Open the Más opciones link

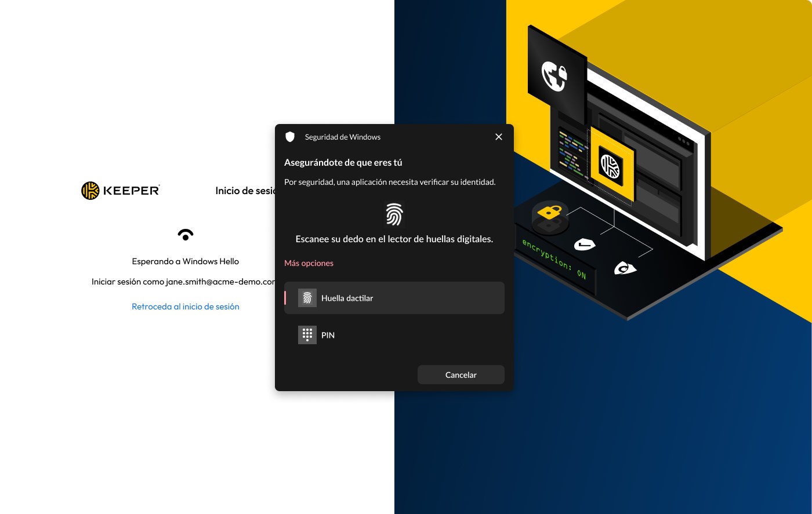coord(309,263)
